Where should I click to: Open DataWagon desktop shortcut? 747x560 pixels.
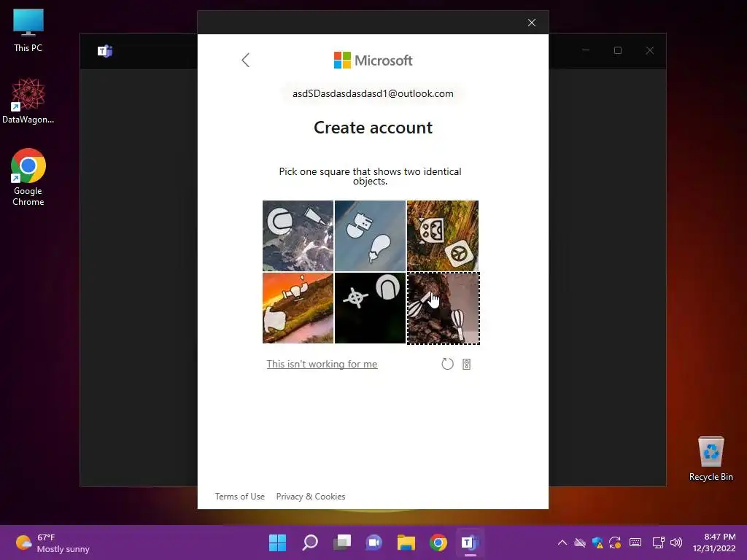point(28,101)
